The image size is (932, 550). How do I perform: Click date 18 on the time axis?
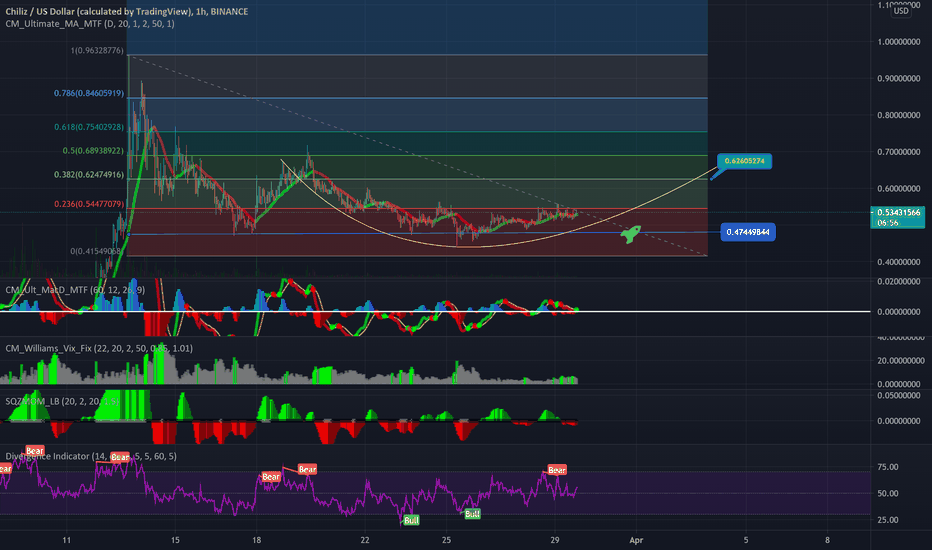pyautogui.click(x=256, y=540)
